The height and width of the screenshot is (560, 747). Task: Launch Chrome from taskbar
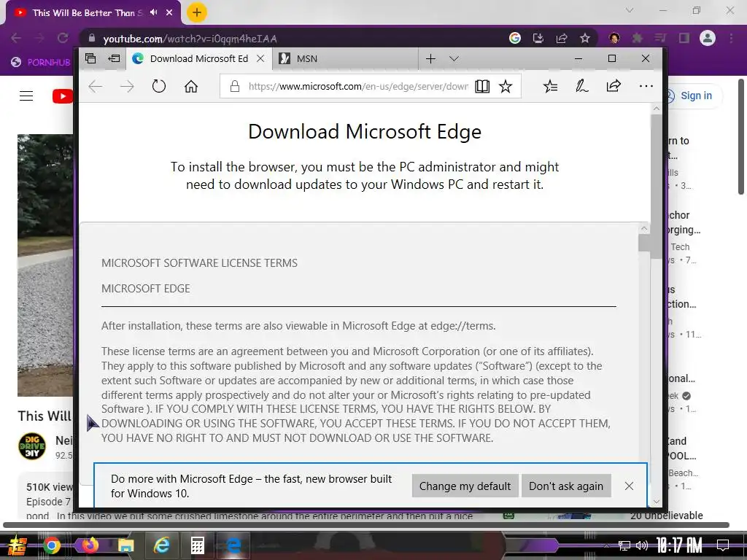tap(51, 545)
